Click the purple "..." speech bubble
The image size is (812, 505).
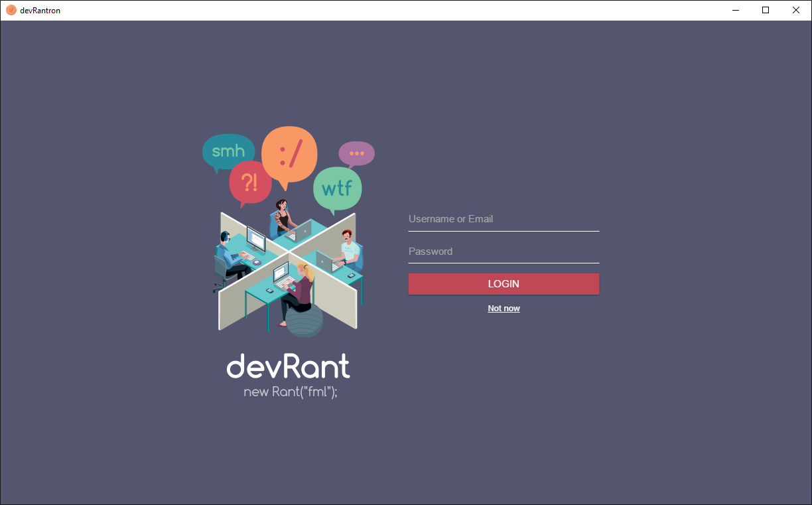356,153
